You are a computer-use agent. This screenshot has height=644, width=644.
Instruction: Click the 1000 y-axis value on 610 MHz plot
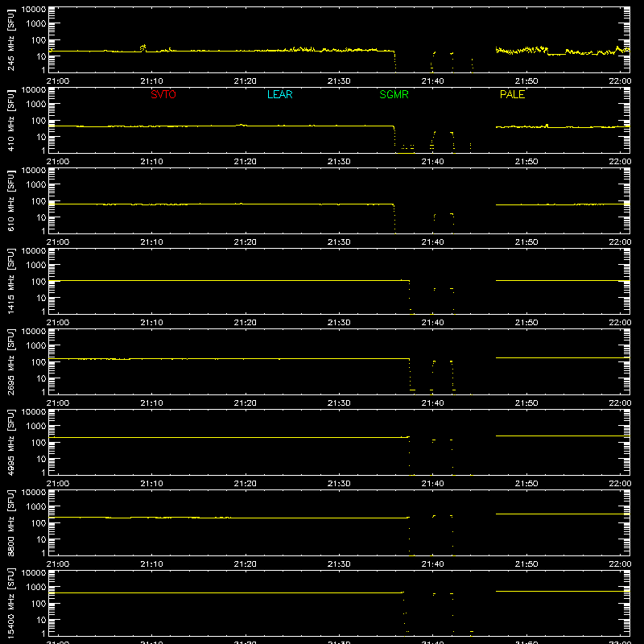tap(36, 185)
